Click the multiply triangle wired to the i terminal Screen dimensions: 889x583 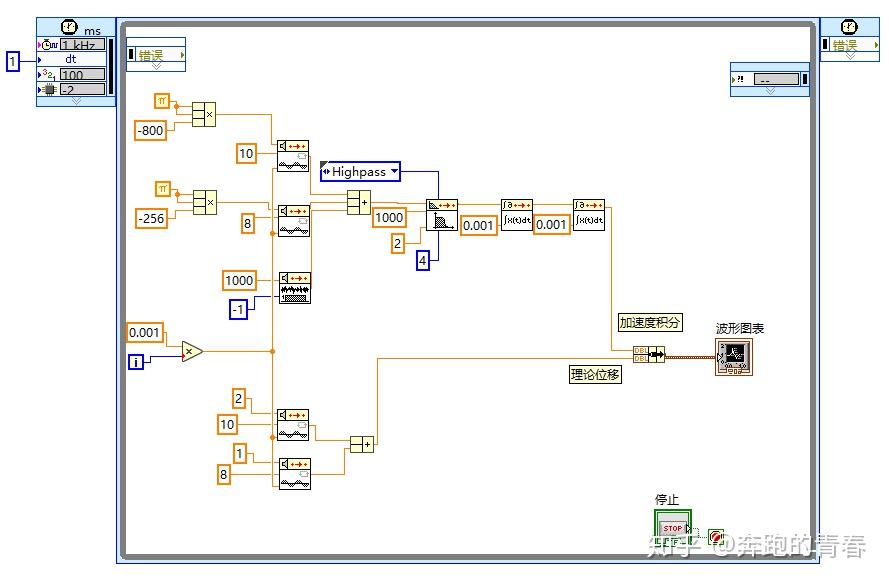192,351
